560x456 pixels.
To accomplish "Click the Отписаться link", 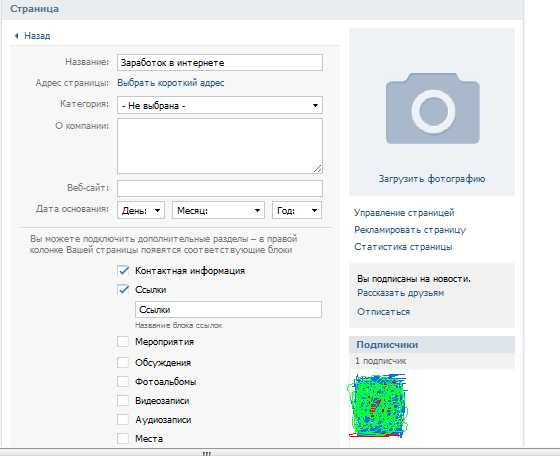I will coord(384,311).
